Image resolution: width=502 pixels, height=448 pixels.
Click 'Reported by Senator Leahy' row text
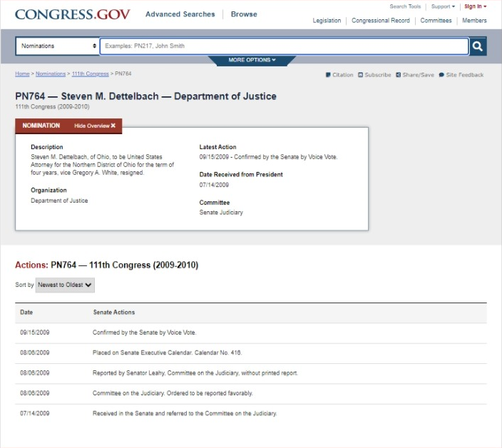pyautogui.click(x=195, y=373)
